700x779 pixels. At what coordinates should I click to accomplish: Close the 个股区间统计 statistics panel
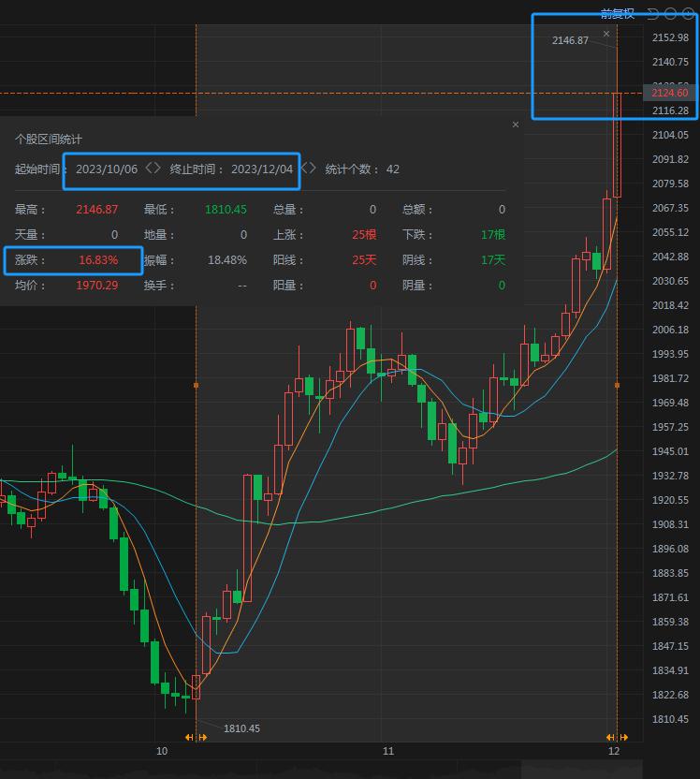point(515,125)
